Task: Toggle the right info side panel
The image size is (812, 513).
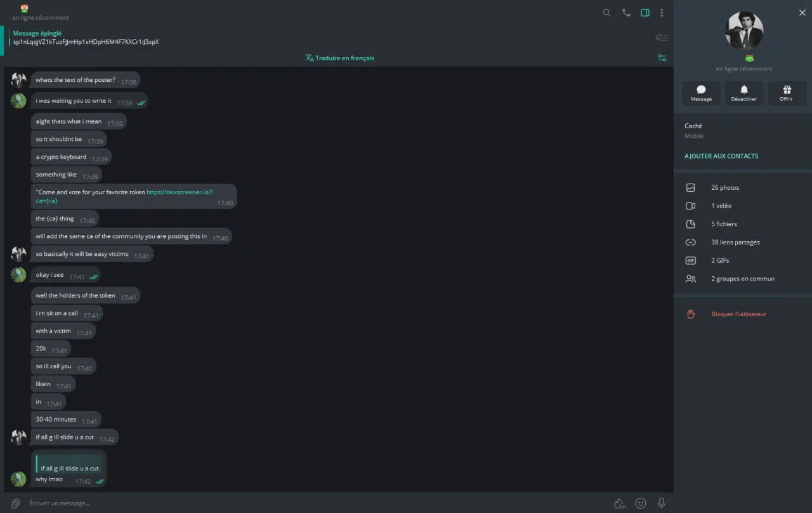Action: [x=645, y=13]
